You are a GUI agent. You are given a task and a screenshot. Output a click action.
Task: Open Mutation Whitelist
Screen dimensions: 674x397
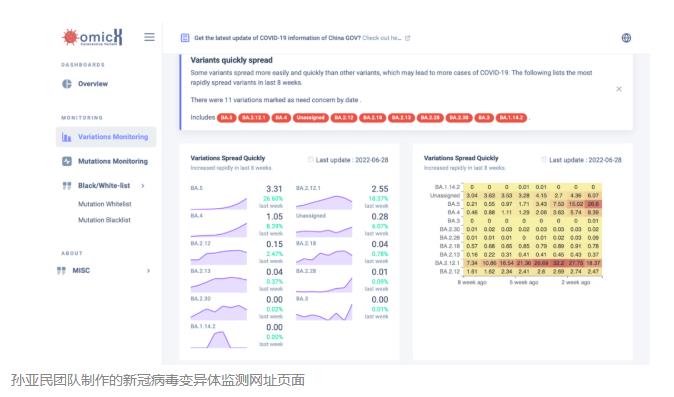104,204
